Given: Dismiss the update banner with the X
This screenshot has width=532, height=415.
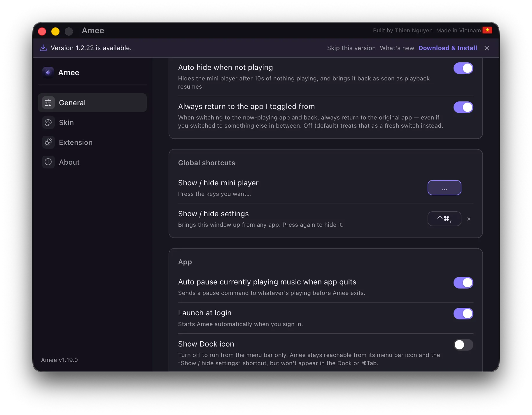Looking at the screenshot, I should click(487, 48).
